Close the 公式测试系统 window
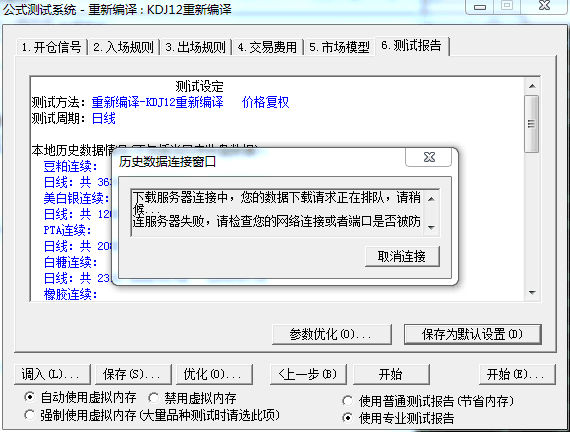This screenshot has width=570, height=432. point(544,6)
